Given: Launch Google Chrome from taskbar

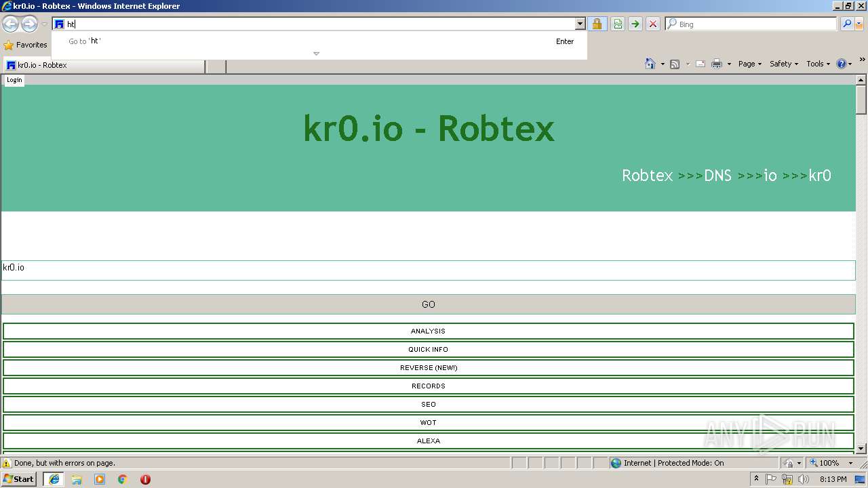Looking at the screenshot, I should pos(123,479).
